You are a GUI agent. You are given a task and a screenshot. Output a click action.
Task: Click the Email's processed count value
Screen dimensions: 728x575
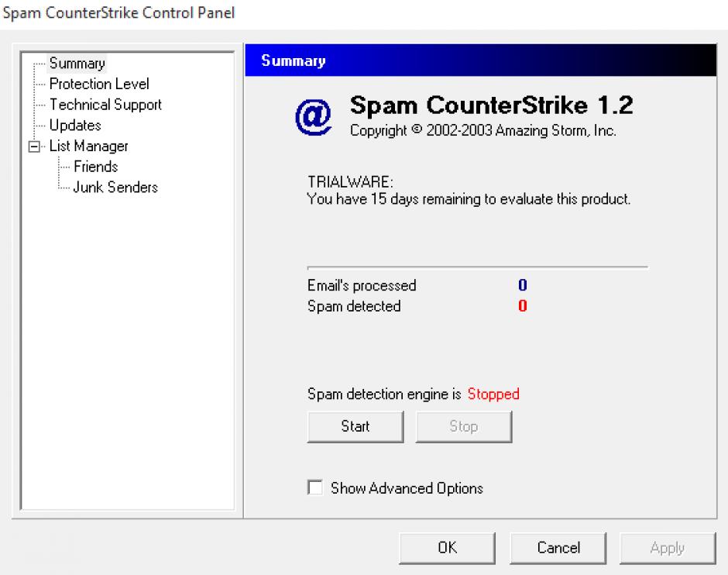click(522, 284)
